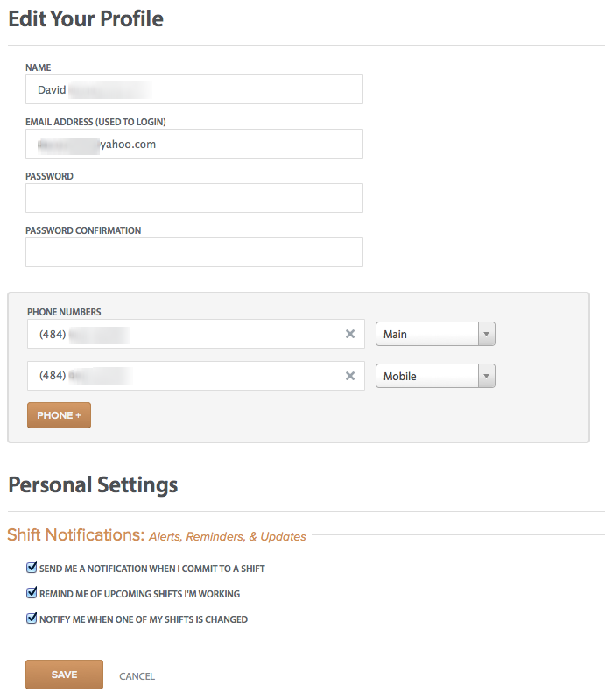Screen dimensions: 605x700
Task: Click the Personal Settings heading
Action: pos(93,484)
